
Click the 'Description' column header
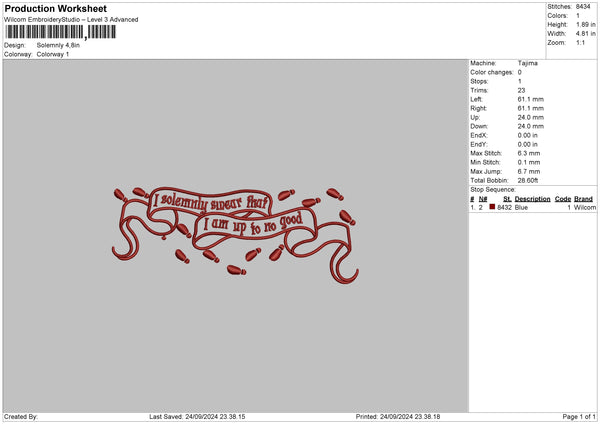pos(532,199)
